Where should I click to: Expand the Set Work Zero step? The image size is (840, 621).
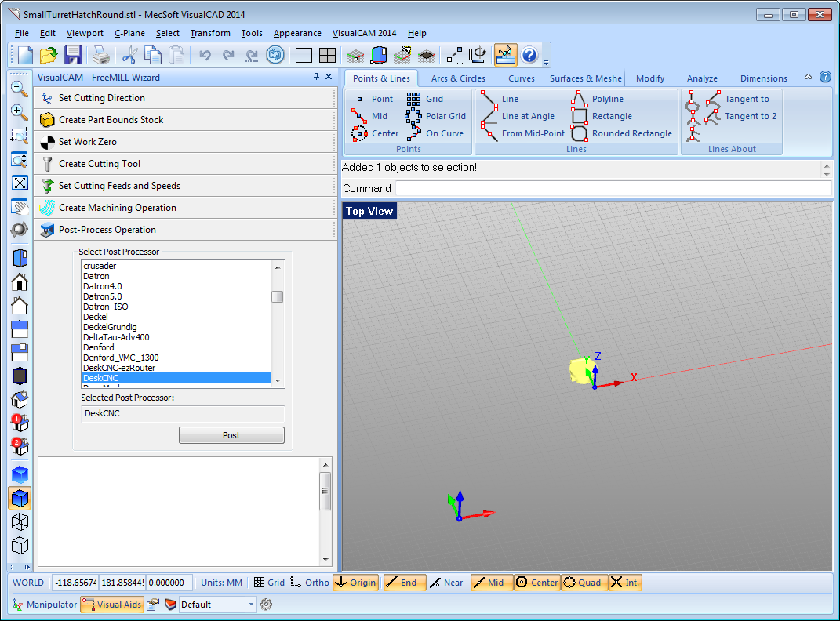(87, 142)
